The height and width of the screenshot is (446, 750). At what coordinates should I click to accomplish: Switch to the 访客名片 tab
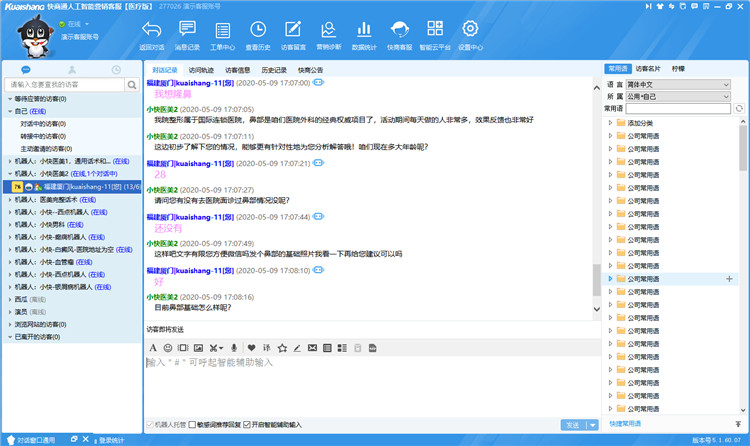click(648, 69)
